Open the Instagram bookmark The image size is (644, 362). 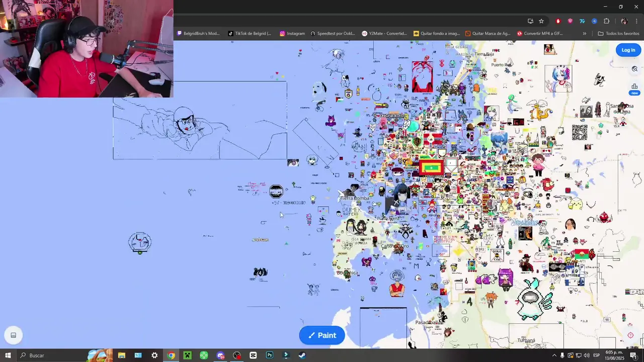[x=292, y=34]
